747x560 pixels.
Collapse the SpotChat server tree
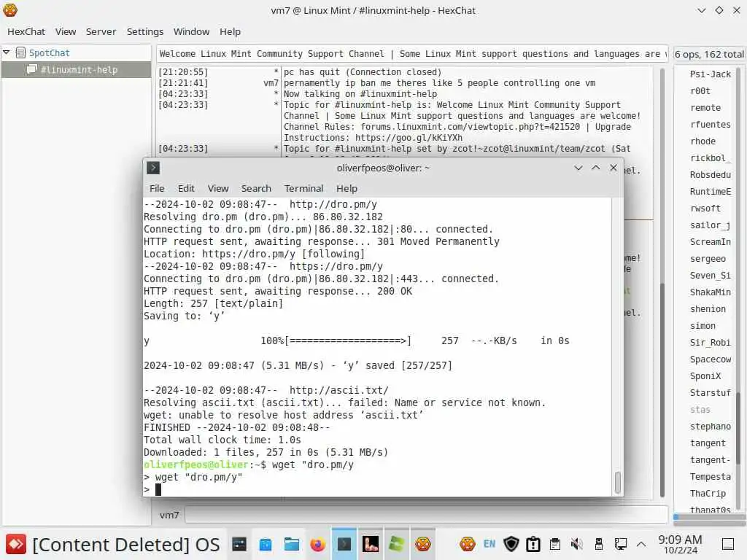tap(6, 52)
